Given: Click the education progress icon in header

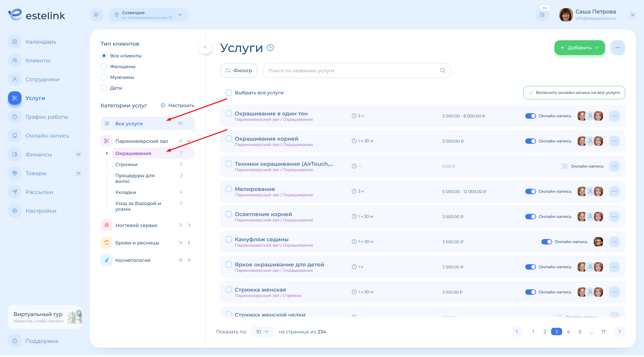Looking at the screenshot, I should (542, 15).
